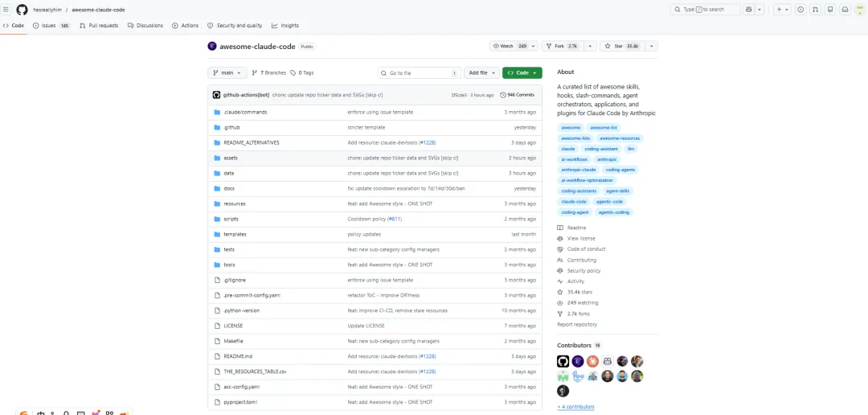Image resolution: width=868 pixels, height=415 pixels.
Task: Click the hesreallyhim owner breadcrumb link
Action: [x=47, y=10]
